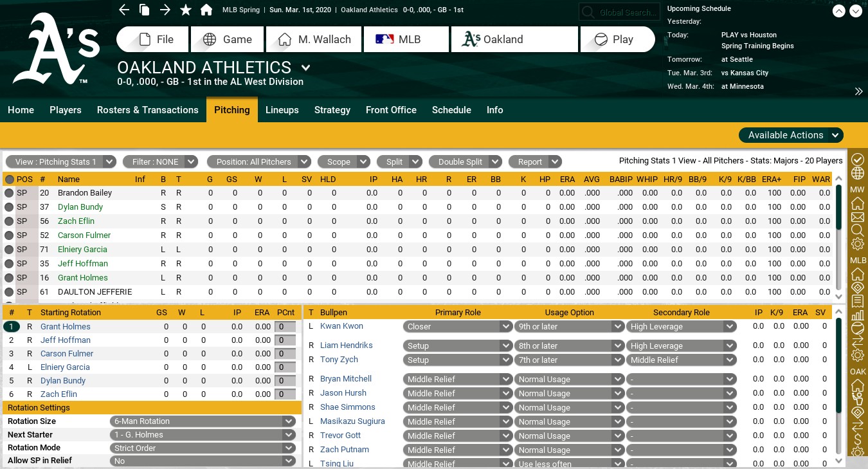This screenshot has height=469, width=868.
Task: Toggle the selection circle for Carson Fulmer
Action: pos(9,235)
